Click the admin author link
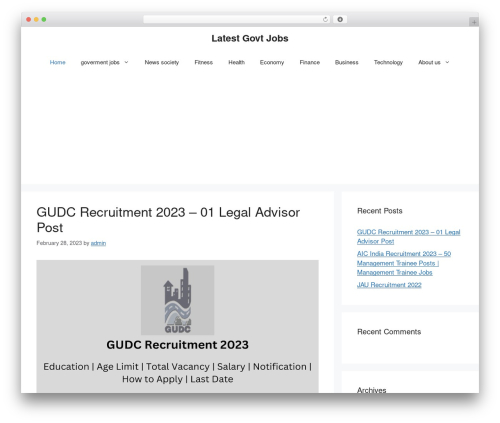This screenshot has height=423, width=500. pos(98,243)
